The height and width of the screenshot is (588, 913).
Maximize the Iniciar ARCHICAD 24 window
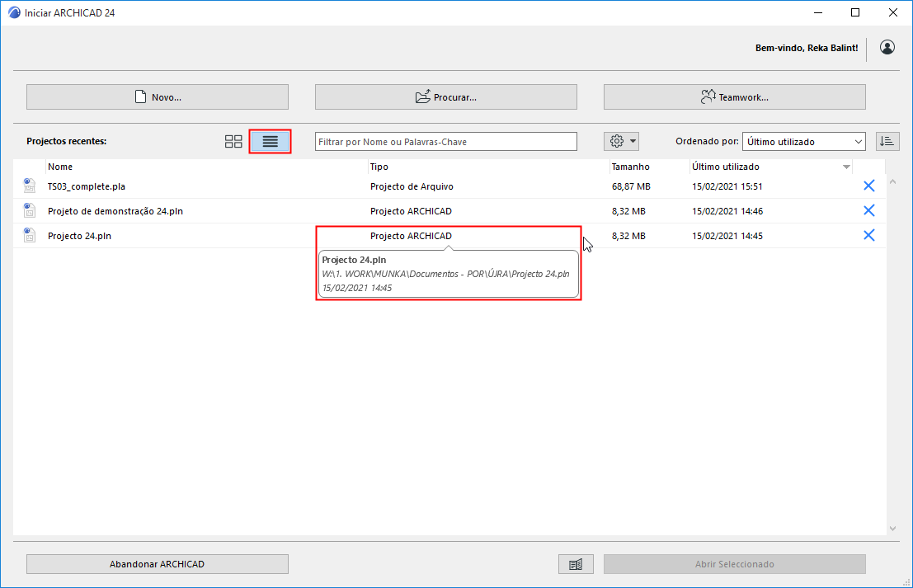(855, 13)
